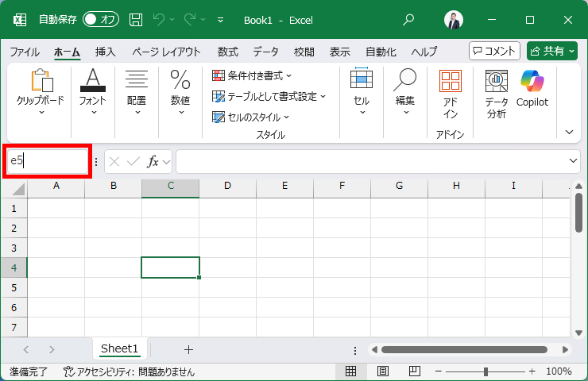Open the user account profile picture

pyautogui.click(x=454, y=20)
